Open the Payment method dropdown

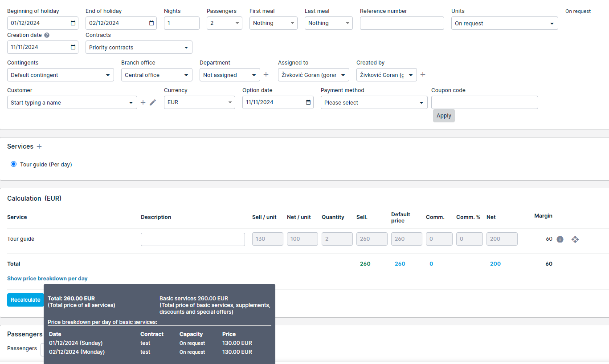tap(374, 102)
